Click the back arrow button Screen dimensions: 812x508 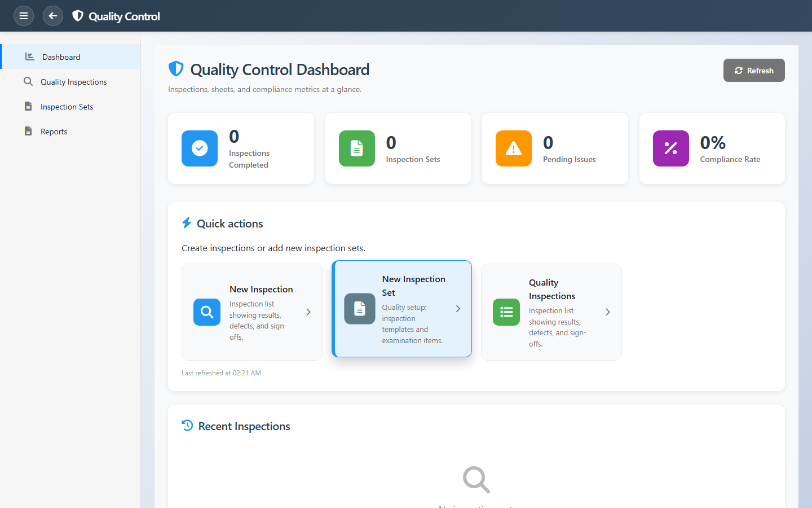pos(53,16)
